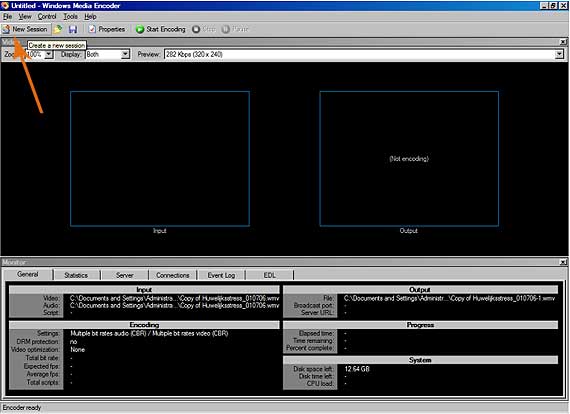Click the Output preview pane showing Not encoding
The height and width of the screenshot is (414, 570).
coord(409,159)
